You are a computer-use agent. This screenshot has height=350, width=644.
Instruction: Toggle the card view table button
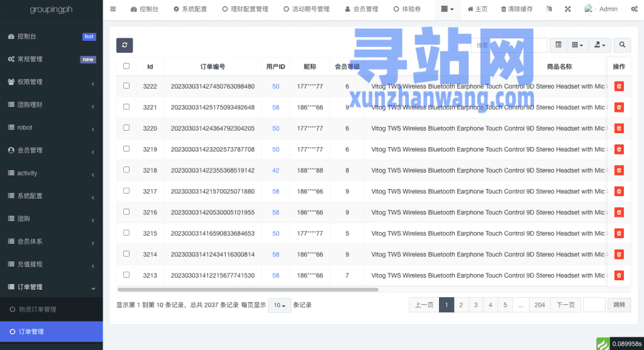coord(558,45)
